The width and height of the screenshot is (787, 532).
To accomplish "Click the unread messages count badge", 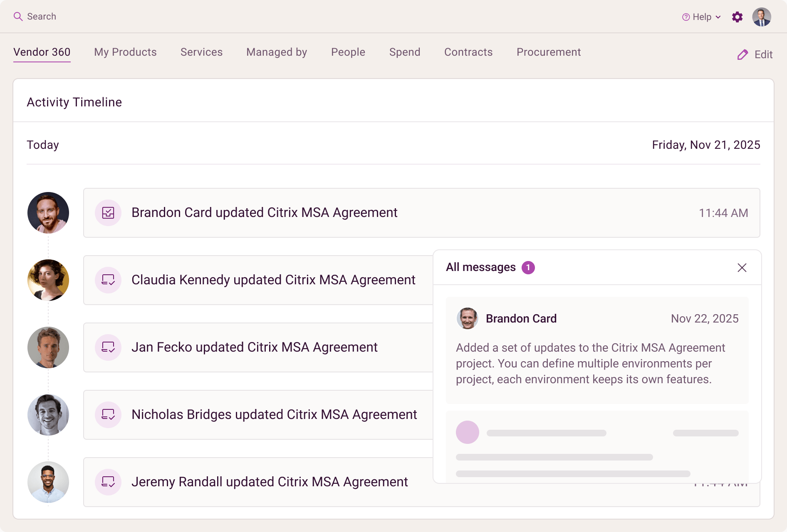I will pos(528,268).
